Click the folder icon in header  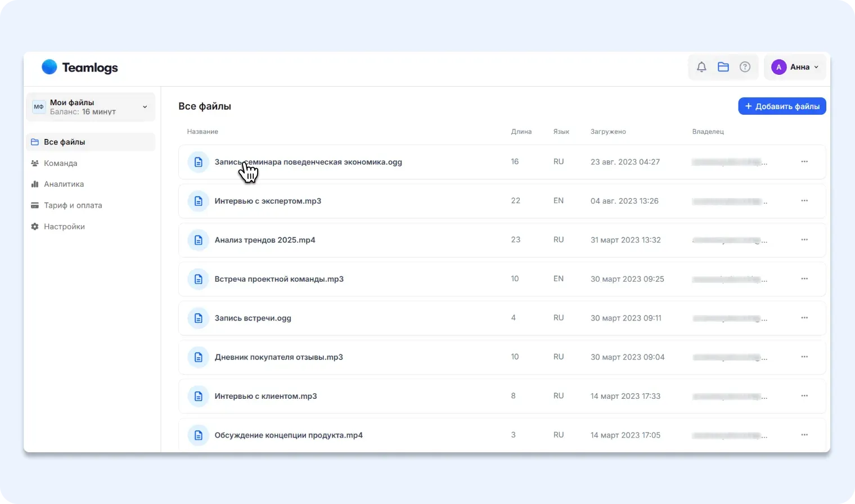[x=723, y=67]
